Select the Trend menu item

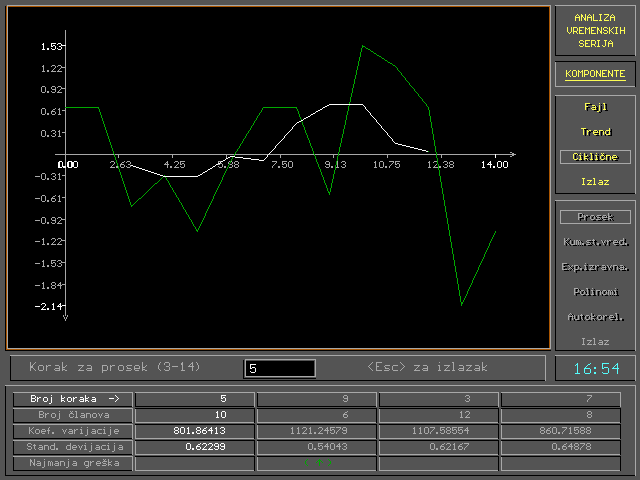(595, 131)
